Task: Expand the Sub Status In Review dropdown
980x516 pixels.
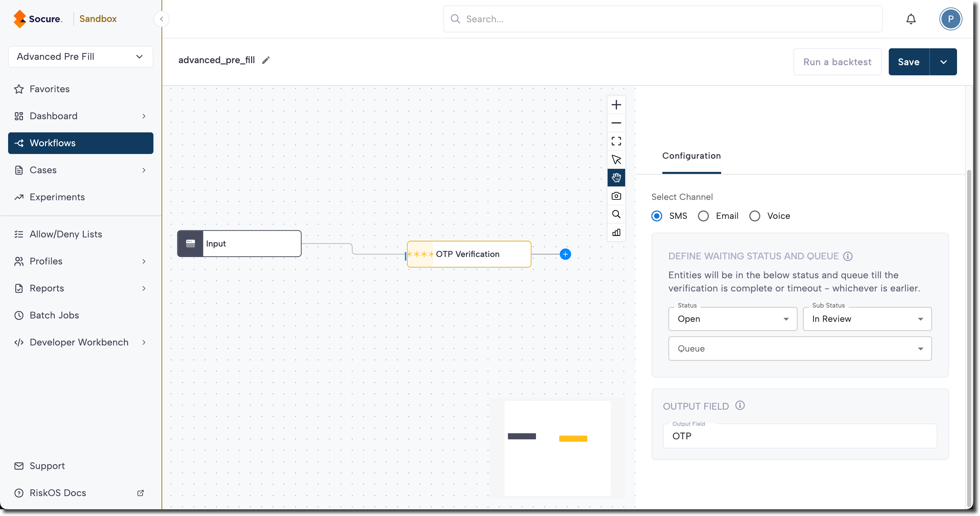Action: (867, 319)
